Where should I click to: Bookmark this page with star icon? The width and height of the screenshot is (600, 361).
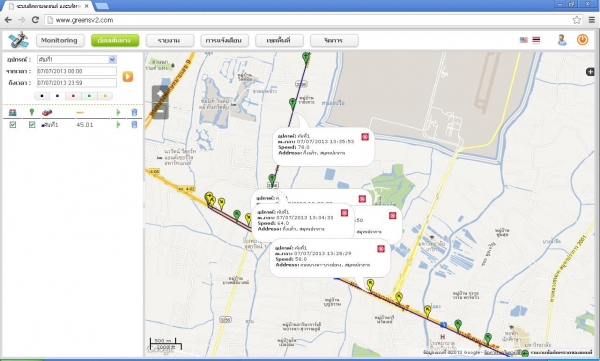point(577,20)
